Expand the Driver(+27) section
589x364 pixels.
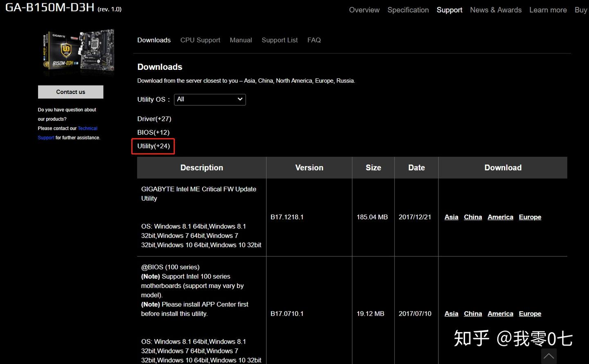click(x=154, y=119)
